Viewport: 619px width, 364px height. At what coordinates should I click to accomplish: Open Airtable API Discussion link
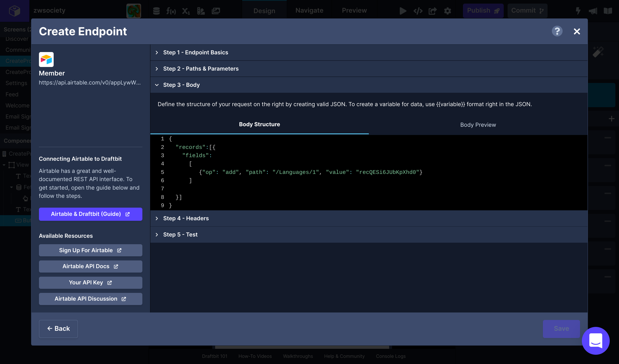tap(91, 299)
